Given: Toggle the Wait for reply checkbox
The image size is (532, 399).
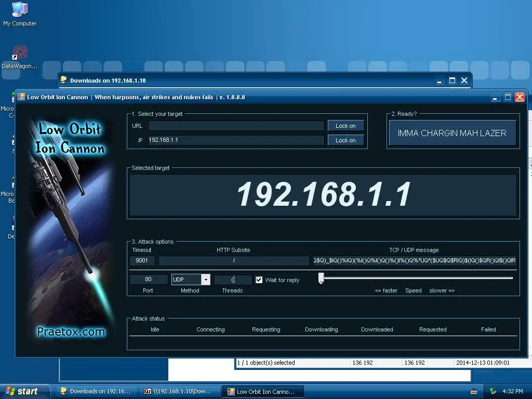Looking at the screenshot, I should click(259, 280).
